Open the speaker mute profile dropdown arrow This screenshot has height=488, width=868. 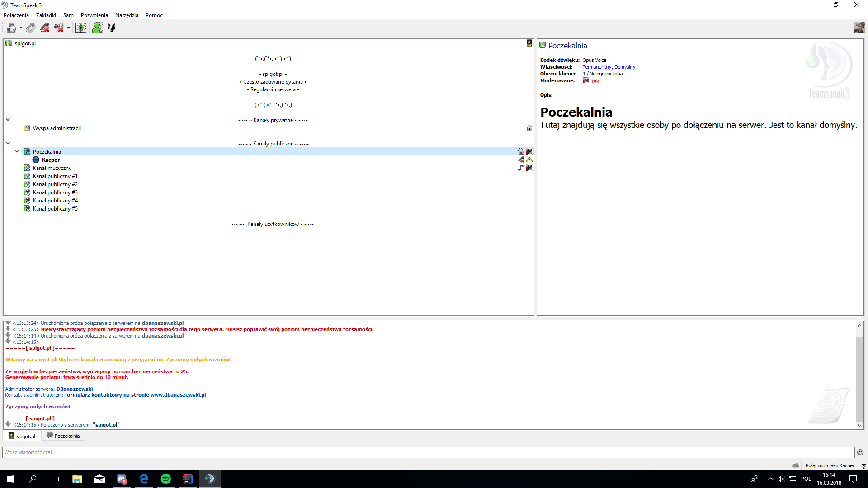tap(69, 28)
